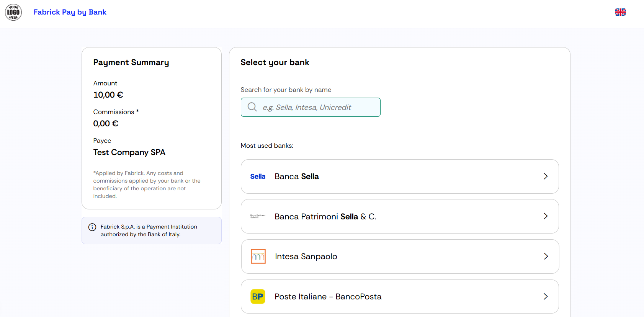Select Banca Sella from the list
The height and width of the screenshot is (317, 644).
coord(400,176)
